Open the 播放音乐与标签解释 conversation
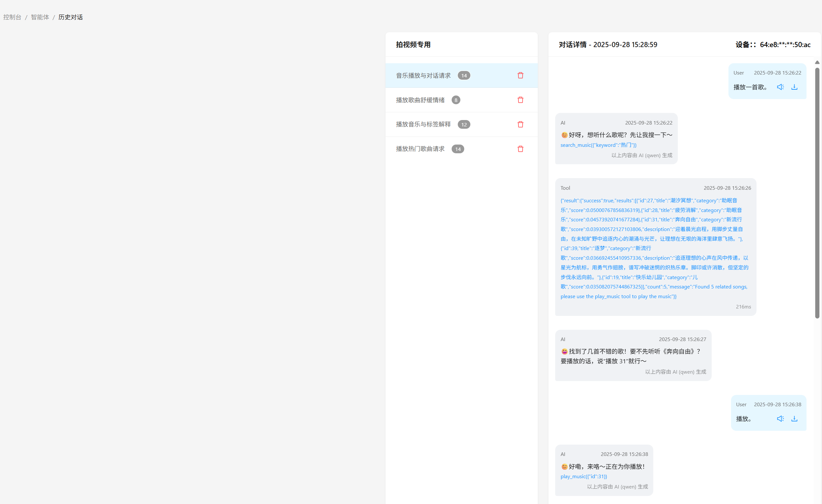 [x=423, y=125]
